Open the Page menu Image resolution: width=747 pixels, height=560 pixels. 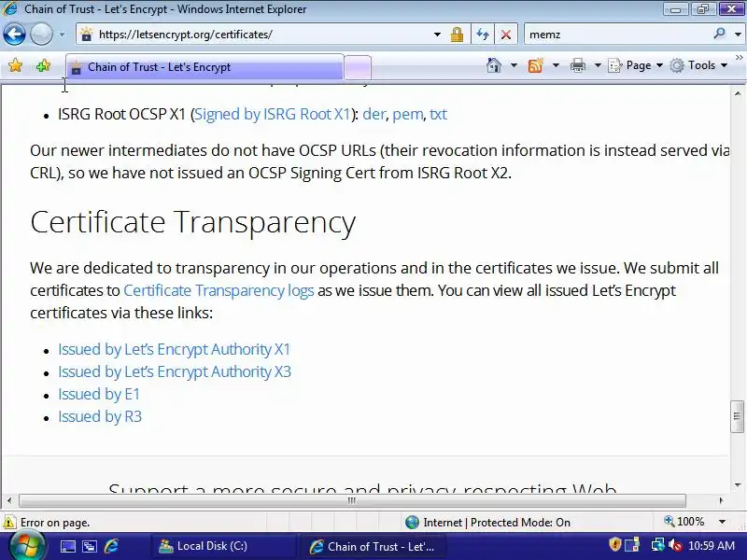(x=636, y=65)
